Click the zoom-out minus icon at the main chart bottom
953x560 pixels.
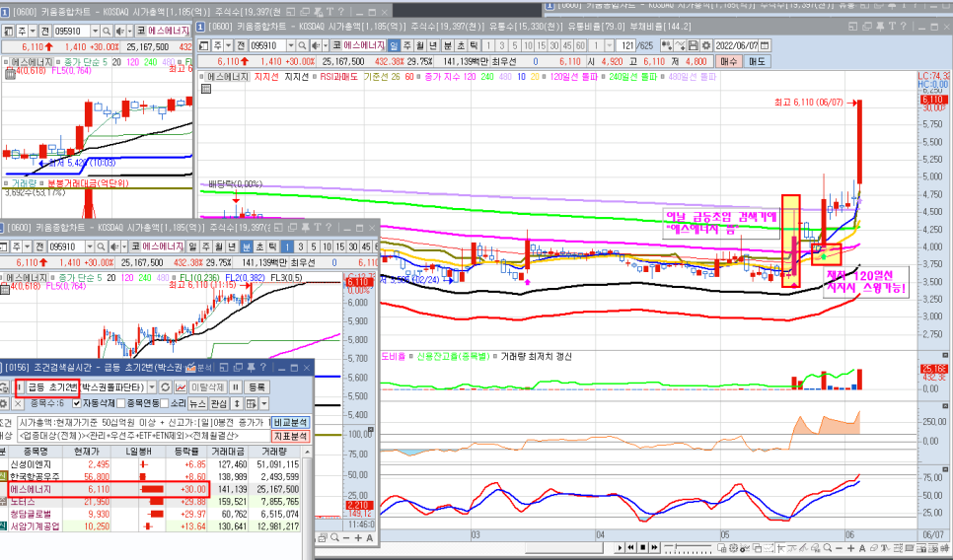tap(839, 548)
